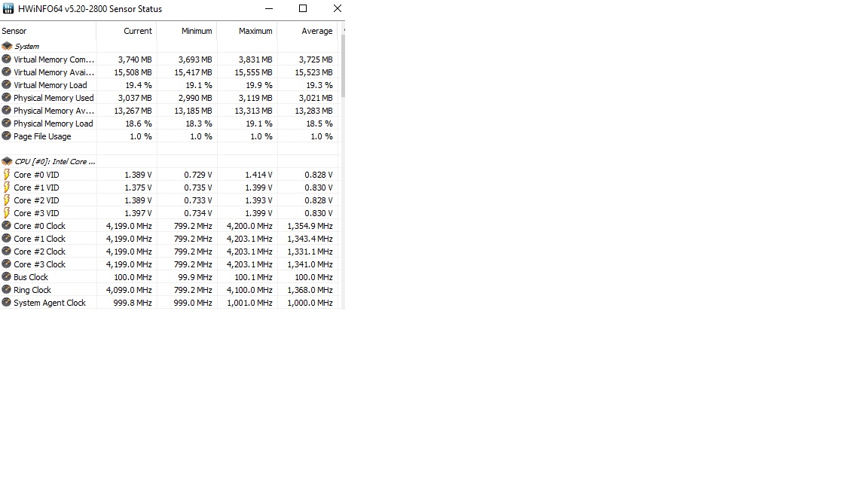The height and width of the screenshot is (488, 868).
Task: Click the Core #3 VID lightning icon
Action: 7,212
